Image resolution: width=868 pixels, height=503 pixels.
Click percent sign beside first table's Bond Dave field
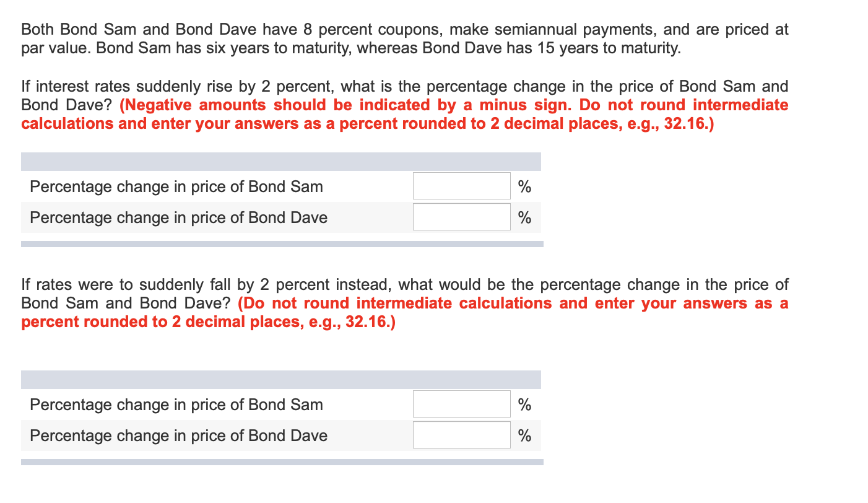(x=524, y=217)
